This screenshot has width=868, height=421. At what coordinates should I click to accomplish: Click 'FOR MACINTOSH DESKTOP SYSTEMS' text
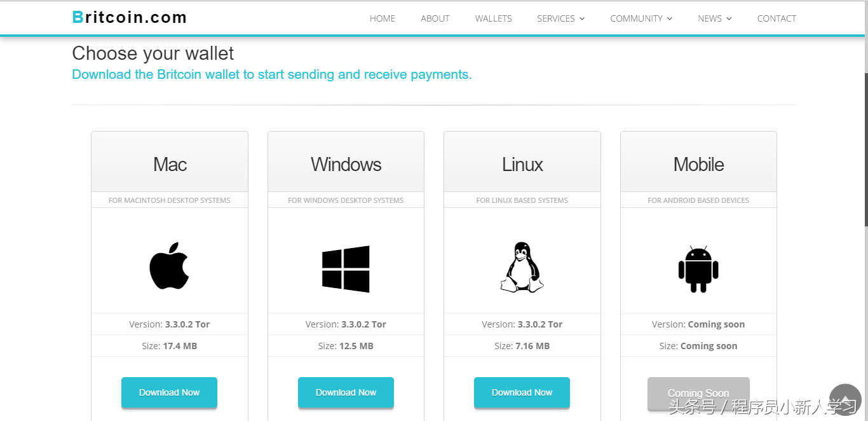pos(170,200)
